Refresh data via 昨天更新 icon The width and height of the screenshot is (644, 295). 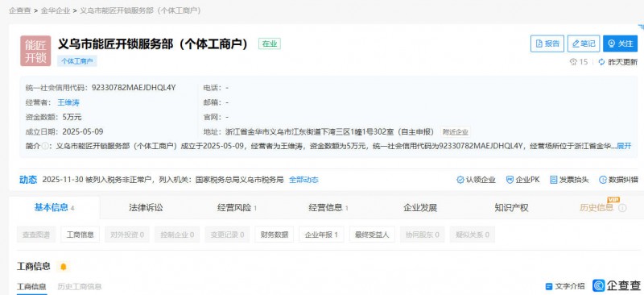coord(601,62)
